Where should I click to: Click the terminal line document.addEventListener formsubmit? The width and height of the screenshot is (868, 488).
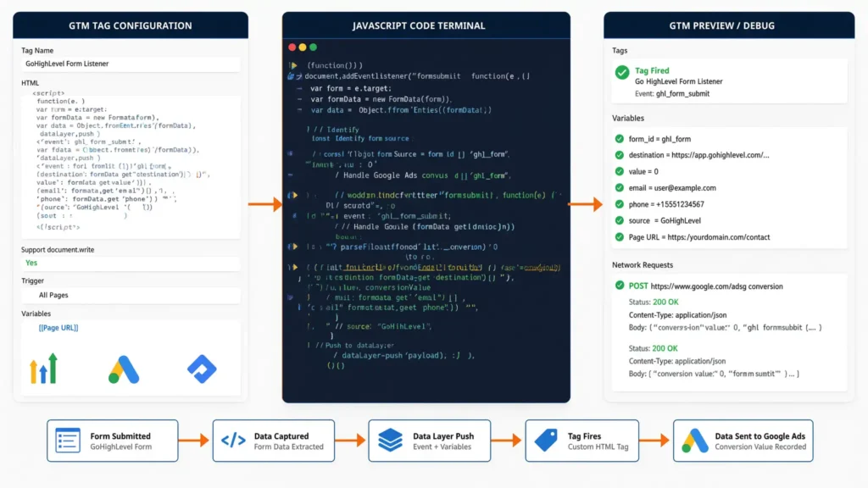417,75
